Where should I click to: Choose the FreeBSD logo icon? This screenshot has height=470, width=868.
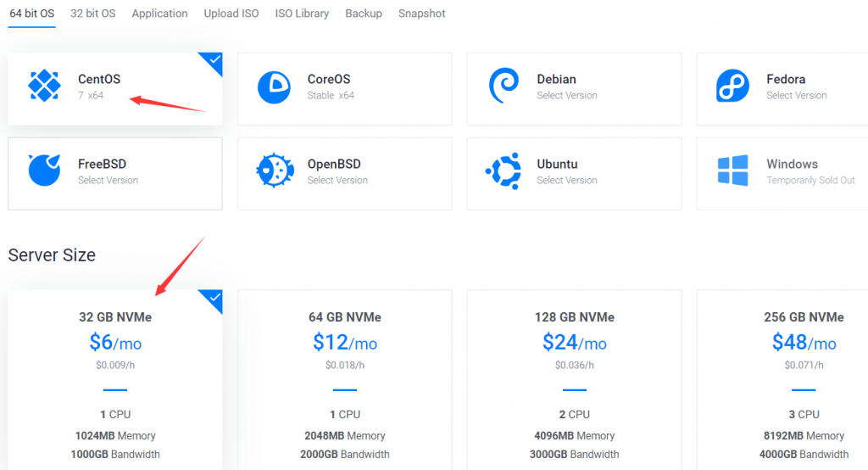point(44,171)
